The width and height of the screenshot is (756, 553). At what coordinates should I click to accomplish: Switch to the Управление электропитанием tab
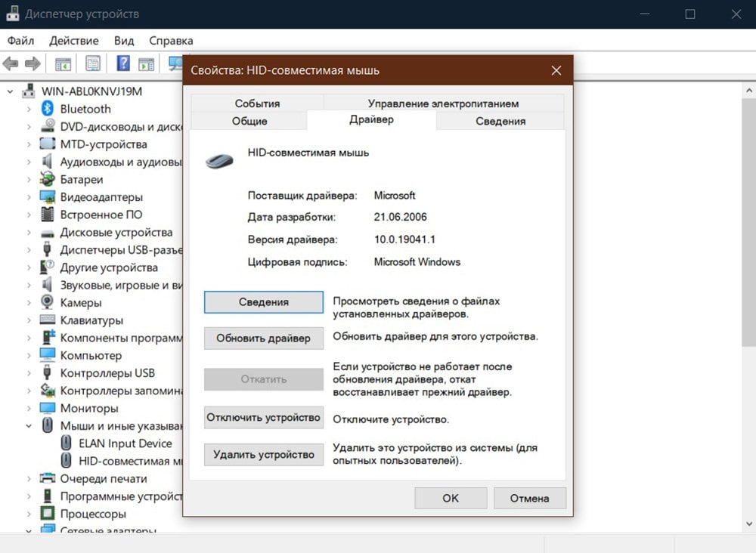click(443, 103)
